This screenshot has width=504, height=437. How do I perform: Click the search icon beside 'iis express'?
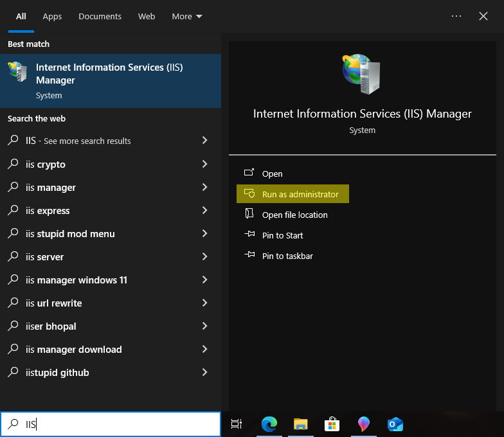[x=13, y=210]
